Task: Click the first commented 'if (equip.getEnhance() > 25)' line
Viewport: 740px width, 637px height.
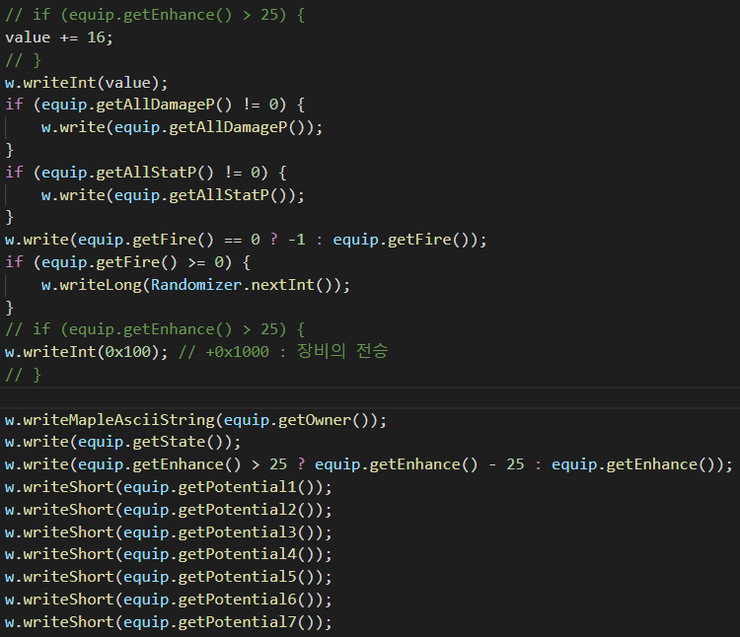Action: point(155,15)
